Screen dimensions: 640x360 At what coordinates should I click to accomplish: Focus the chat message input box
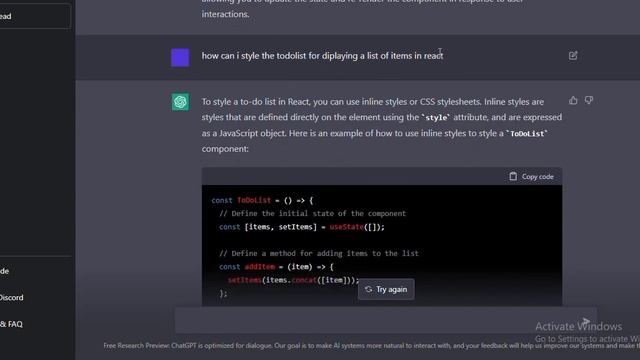click(x=386, y=320)
